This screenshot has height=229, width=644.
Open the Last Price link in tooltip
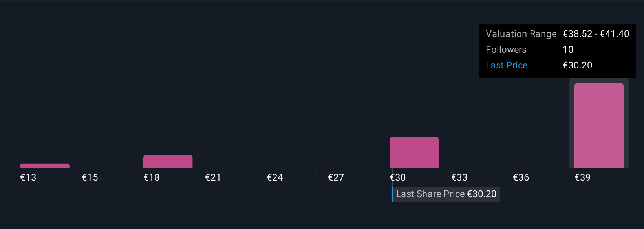tap(507, 65)
